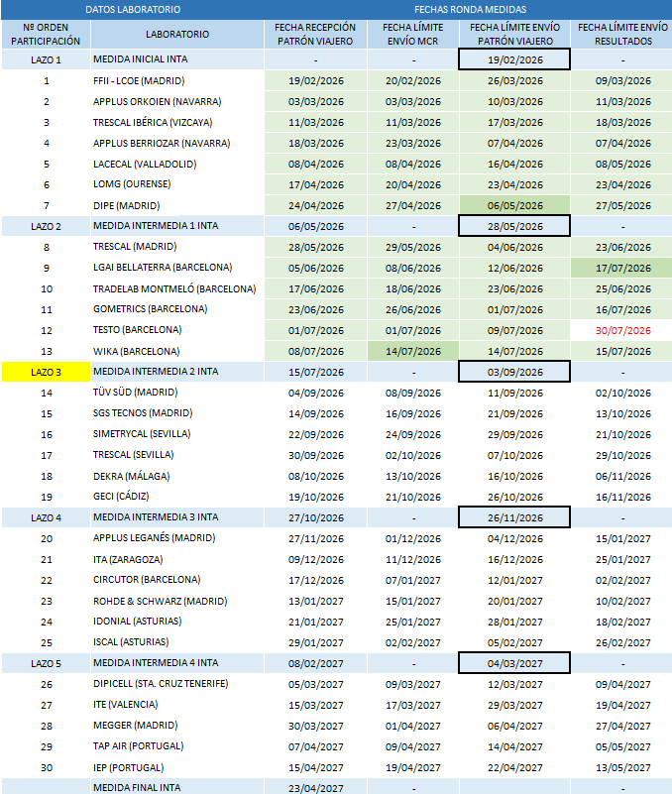
Task: Select the dark green 06/05/2026 cell for DIPE
Action: (x=514, y=205)
